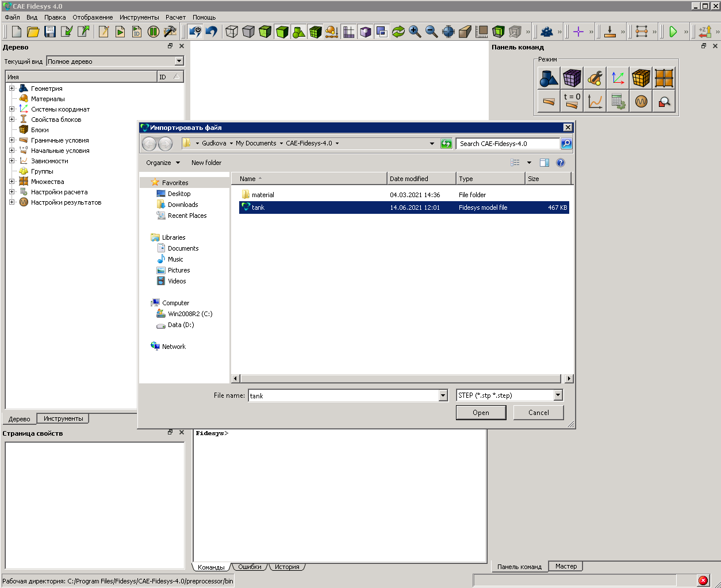The image size is (721, 588).
Task: Toggle the geometry shapes visibility icon
Action: (x=298, y=32)
